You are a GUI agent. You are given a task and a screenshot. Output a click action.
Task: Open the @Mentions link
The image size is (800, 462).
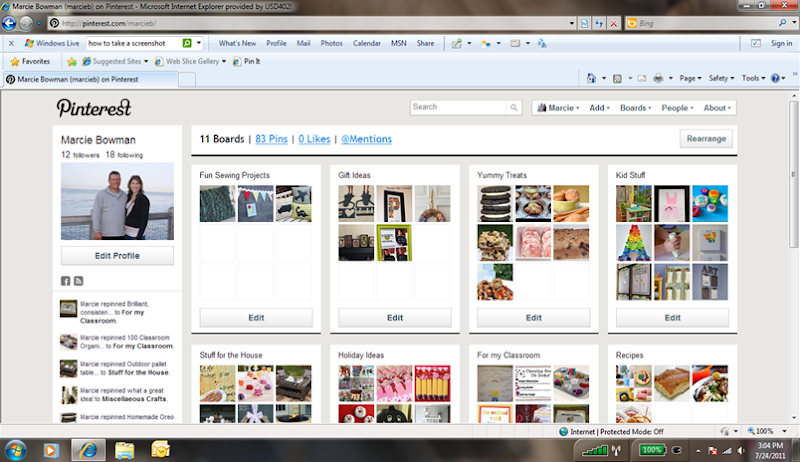(366, 139)
